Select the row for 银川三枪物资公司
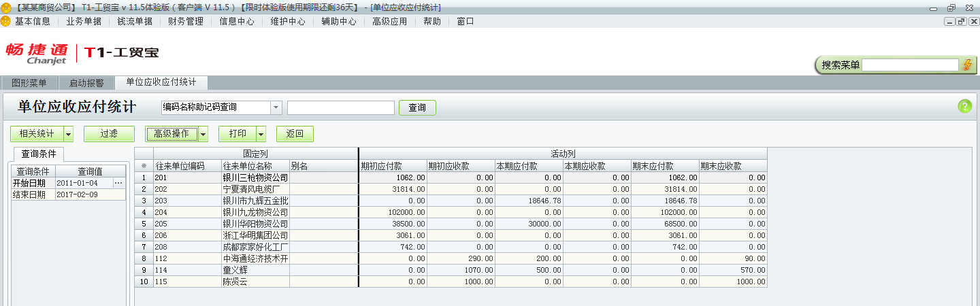 255,177
